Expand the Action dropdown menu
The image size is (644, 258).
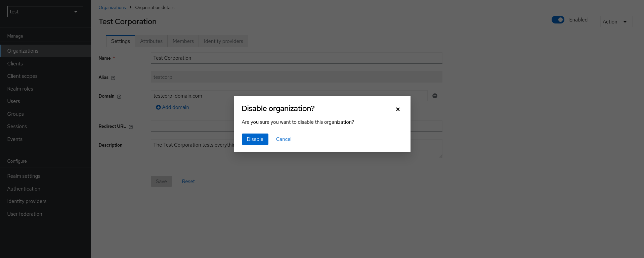[616, 22]
